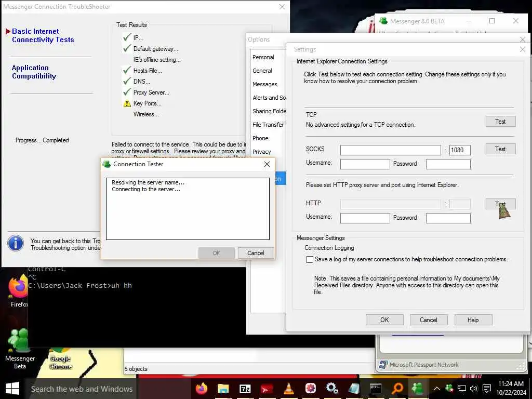532x399 pixels.
Task: Click OK in the Settings dialog
Action: click(x=384, y=320)
